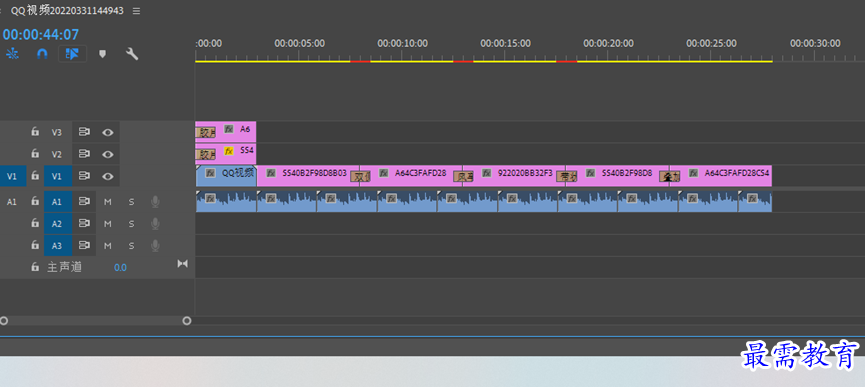Viewport: 865px width, 387px height.
Task: Click the 00:00:30:00 ruler mark
Action: [815, 43]
